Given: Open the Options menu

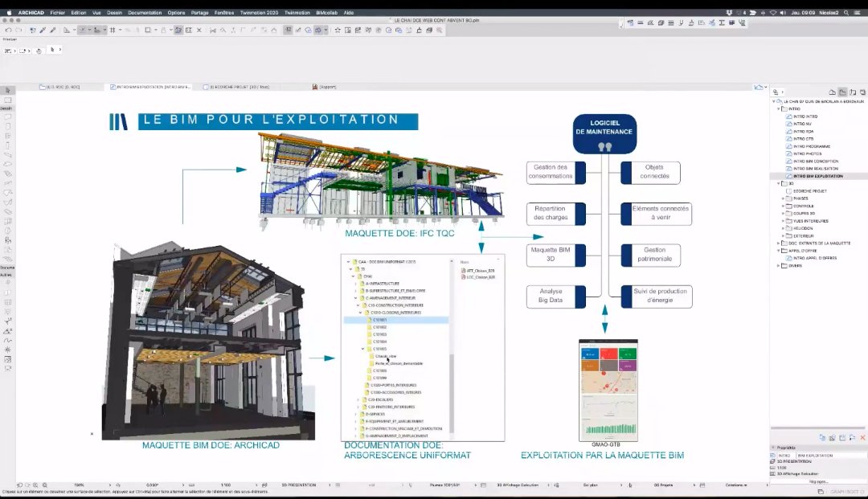Looking at the screenshot, I should [177, 12].
